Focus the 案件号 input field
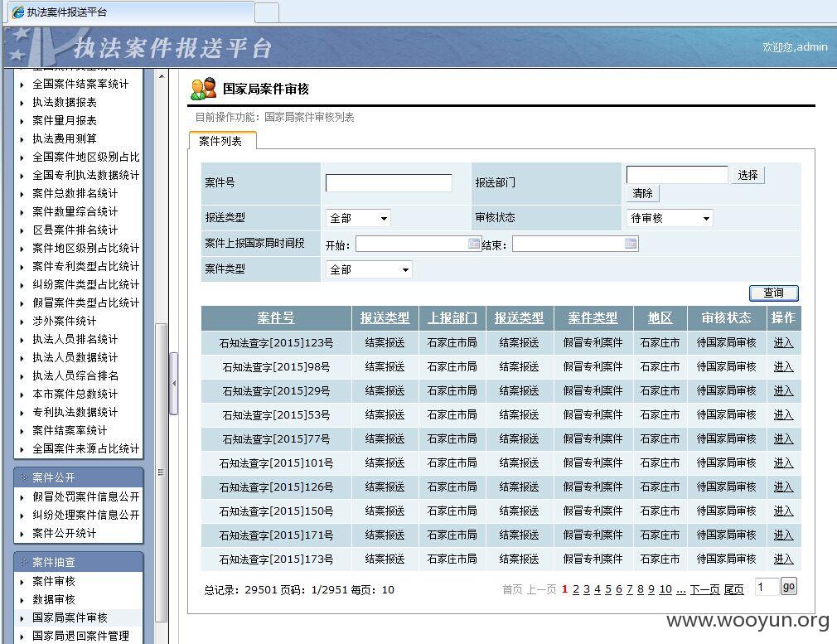837x644 pixels. coord(389,182)
